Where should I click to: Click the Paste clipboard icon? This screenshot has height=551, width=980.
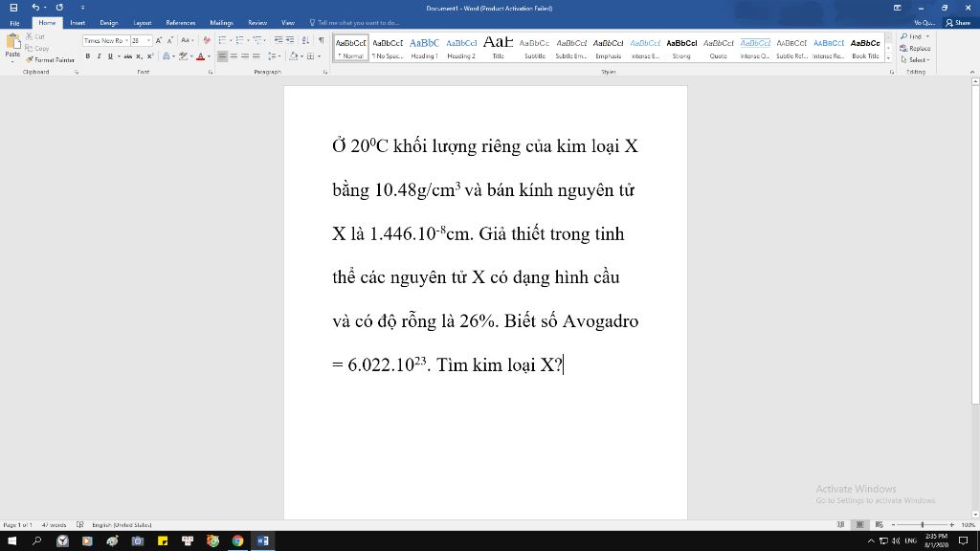point(12,42)
